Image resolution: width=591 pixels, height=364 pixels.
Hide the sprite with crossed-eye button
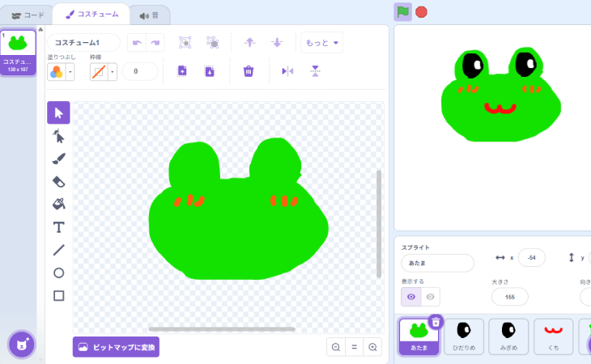(x=431, y=297)
